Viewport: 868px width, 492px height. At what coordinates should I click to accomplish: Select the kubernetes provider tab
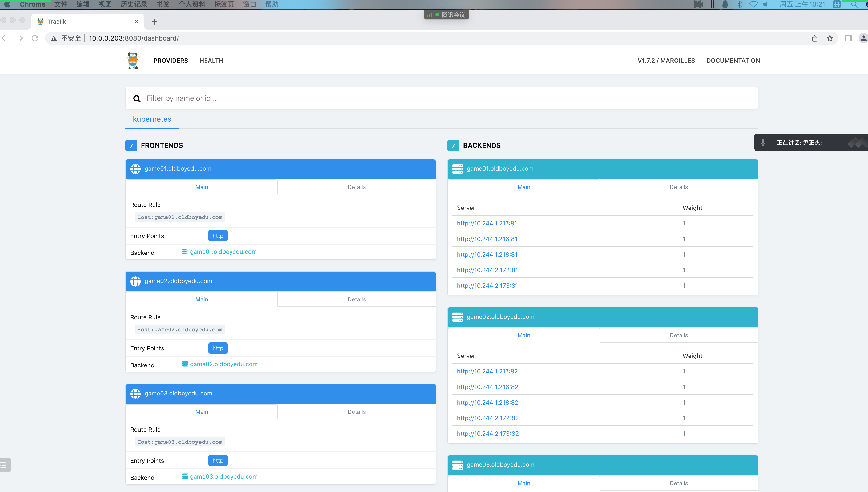152,119
